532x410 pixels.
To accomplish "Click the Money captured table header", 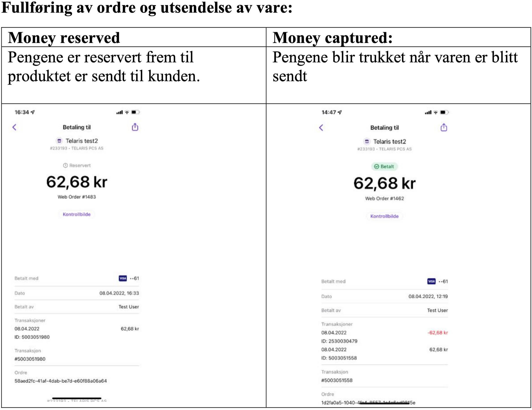I will [332, 38].
